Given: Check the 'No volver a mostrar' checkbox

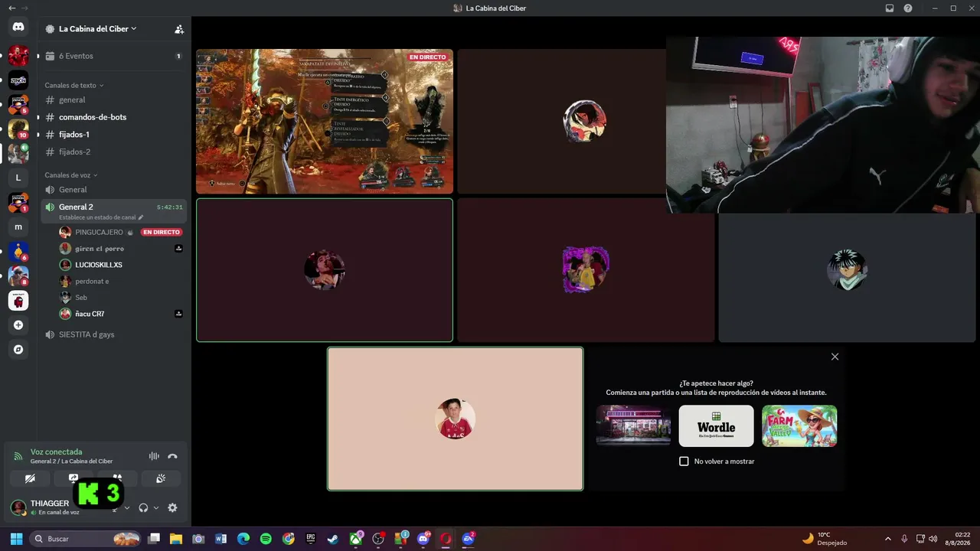Looking at the screenshot, I should tap(684, 461).
